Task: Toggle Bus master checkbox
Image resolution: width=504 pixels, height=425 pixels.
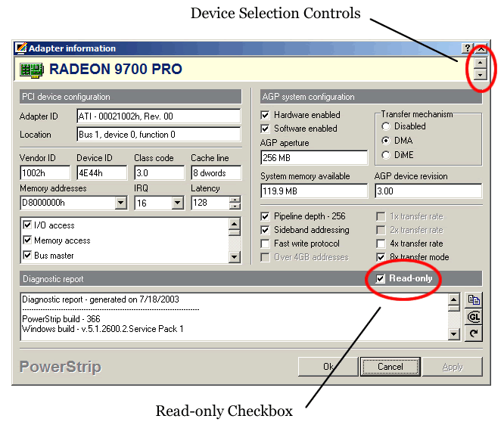Action: tap(27, 255)
